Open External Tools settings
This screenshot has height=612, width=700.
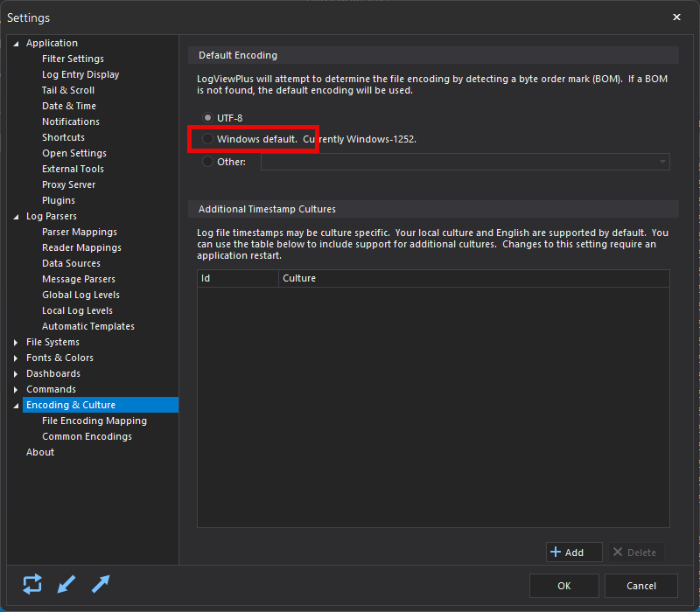pyautogui.click(x=73, y=169)
